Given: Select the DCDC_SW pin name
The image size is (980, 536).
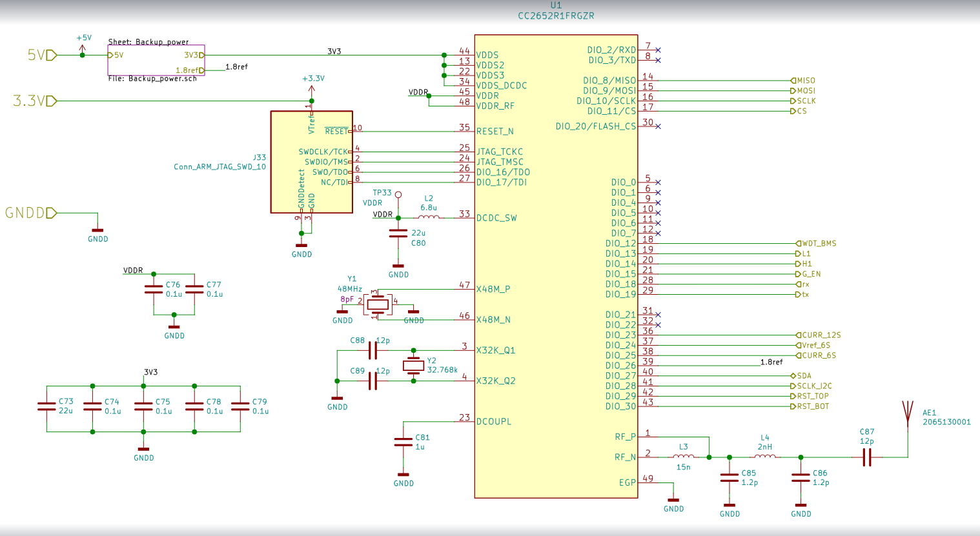Looking at the screenshot, I should point(496,218).
